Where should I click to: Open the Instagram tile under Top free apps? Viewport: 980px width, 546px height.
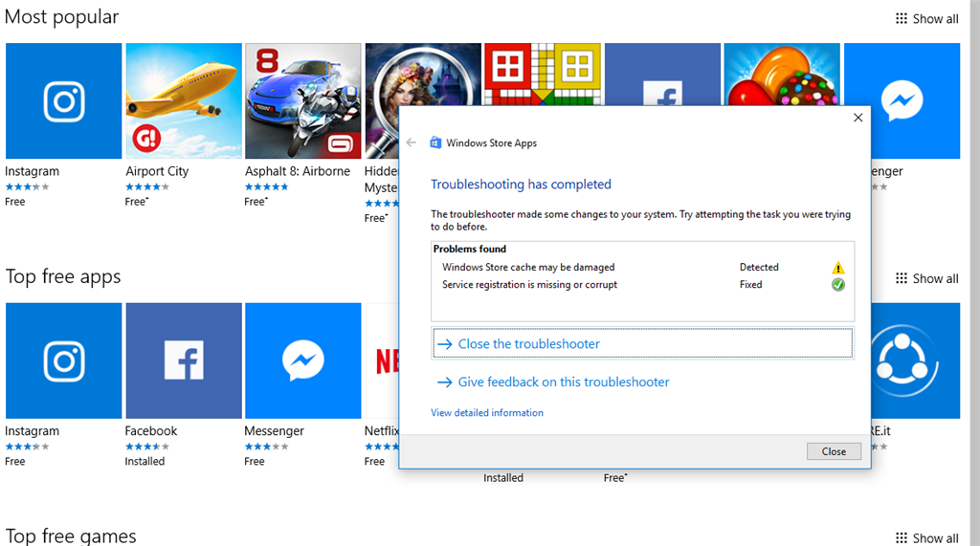click(x=64, y=360)
